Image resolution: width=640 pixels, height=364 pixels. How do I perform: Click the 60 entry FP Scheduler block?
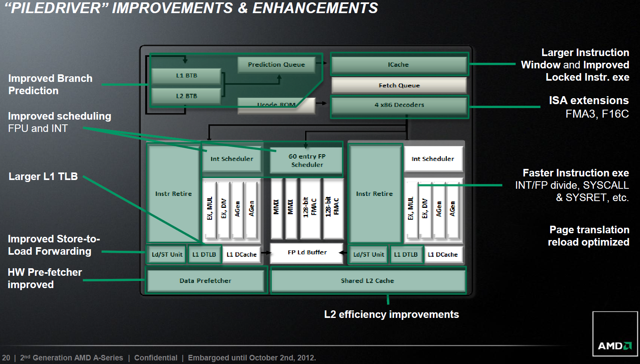tap(307, 161)
